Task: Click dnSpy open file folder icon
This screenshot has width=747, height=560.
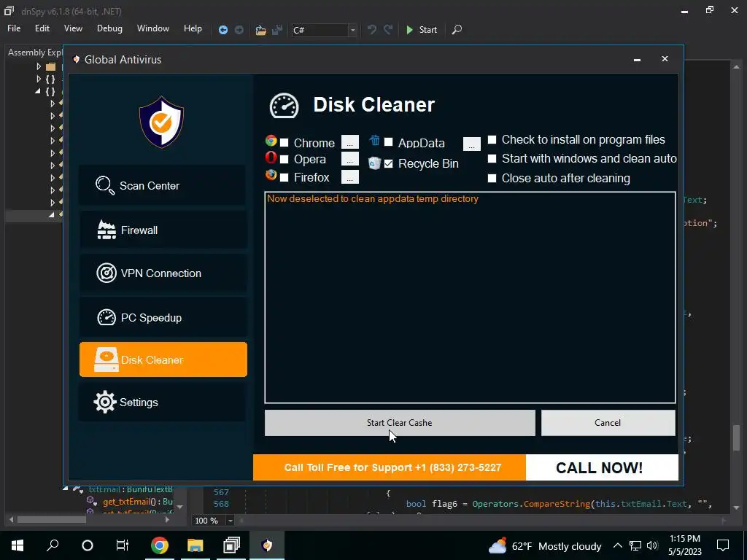Action: (x=260, y=30)
